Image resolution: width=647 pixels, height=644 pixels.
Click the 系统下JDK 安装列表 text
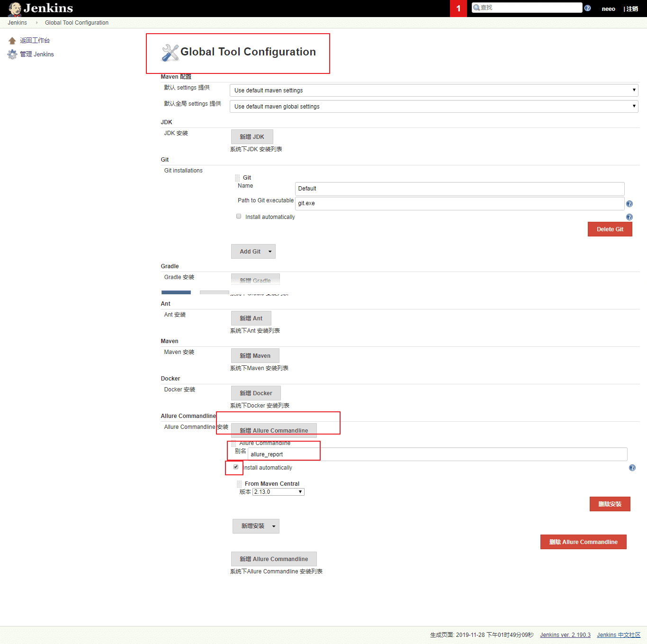pos(256,149)
